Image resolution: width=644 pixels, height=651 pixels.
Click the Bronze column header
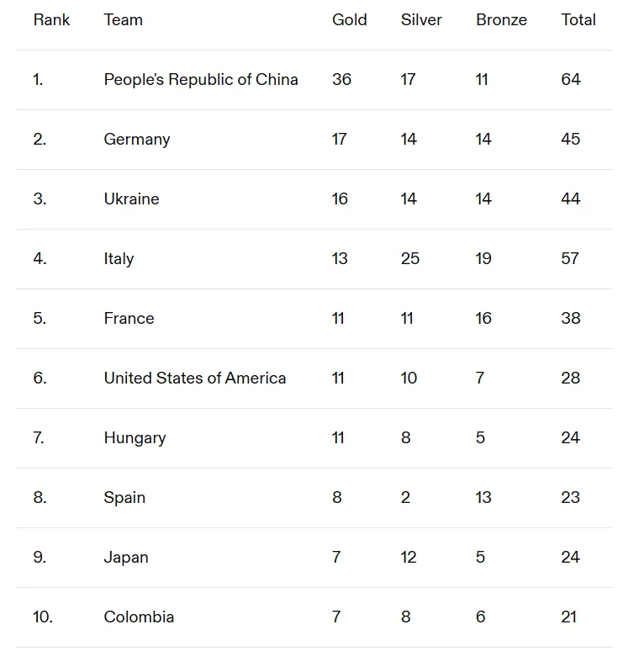click(501, 20)
